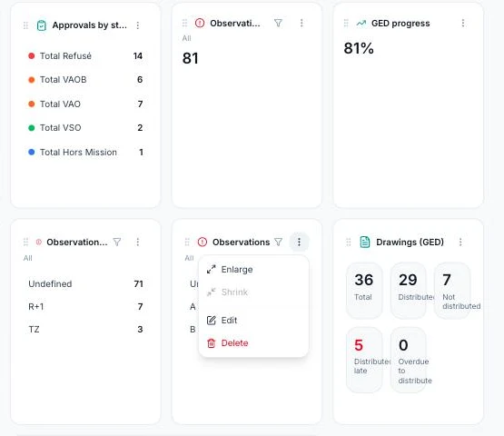Select the Total VAOB row
This screenshot has height=436, width=504.
pos(85,79)
